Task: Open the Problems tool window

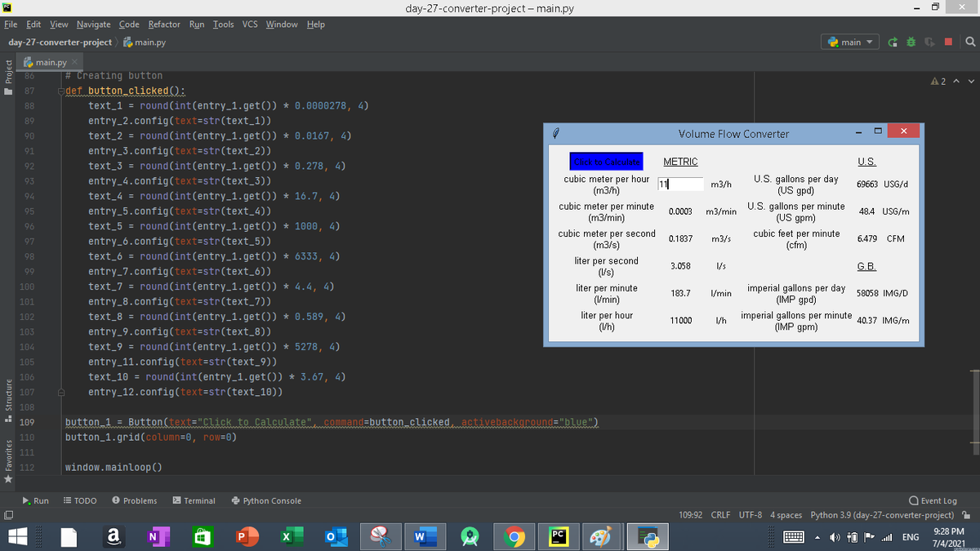Action: pyautogui.click(x=134, y=500)
